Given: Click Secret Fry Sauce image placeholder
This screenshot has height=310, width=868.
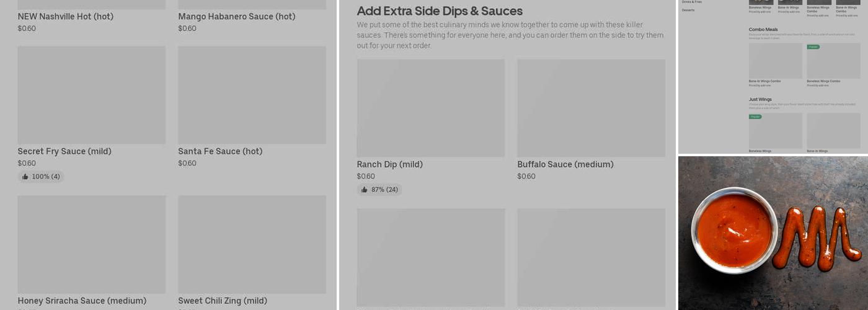Looking at the screenshot, I should (x=91, y=95).
